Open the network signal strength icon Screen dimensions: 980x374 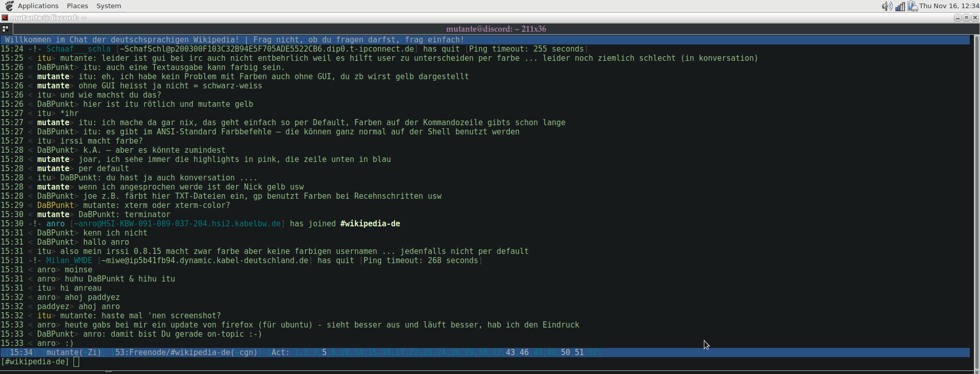(x=900, y=6)
